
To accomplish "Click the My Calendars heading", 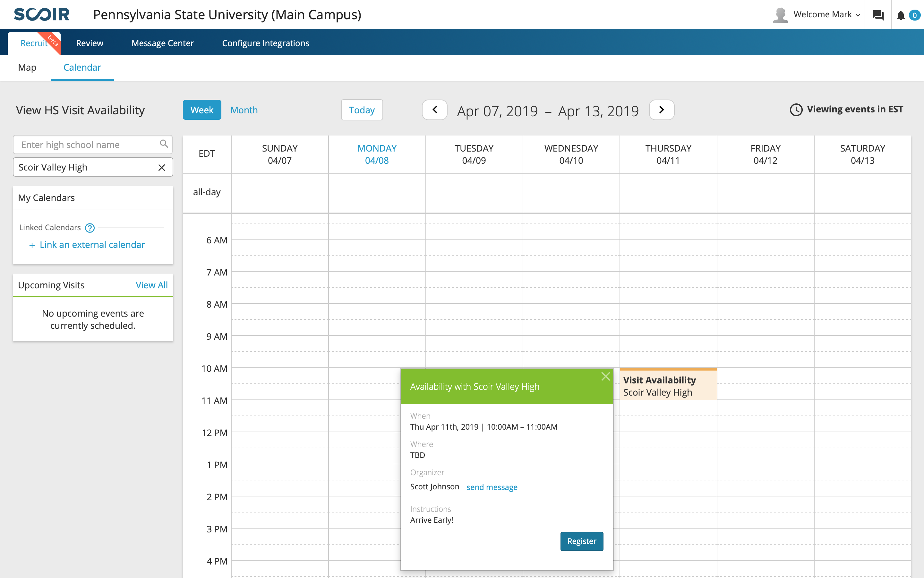I will click(46, 197).
